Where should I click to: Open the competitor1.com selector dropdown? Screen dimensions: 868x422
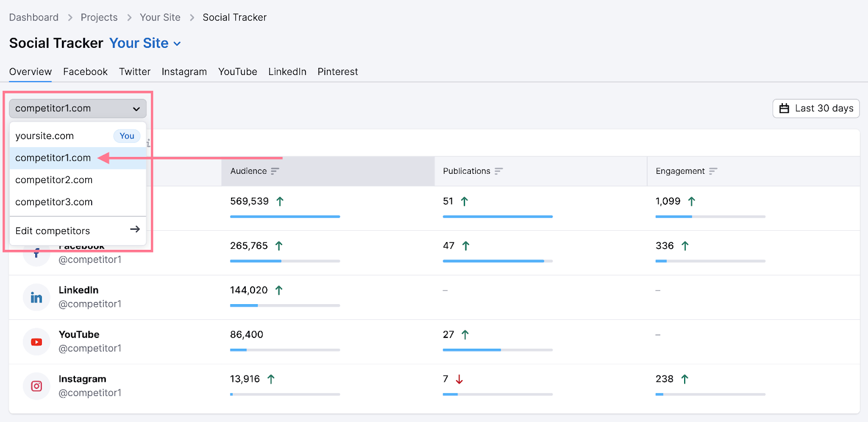point(78,109)
